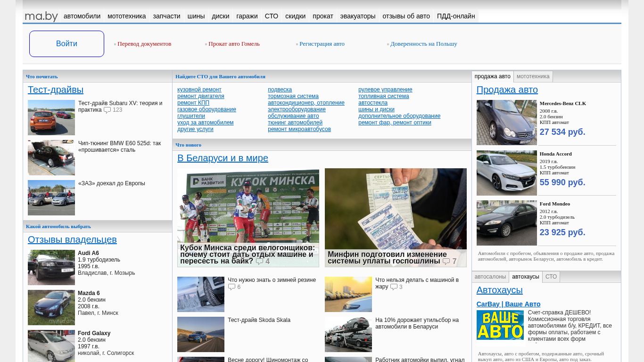Open the Тест-драйвы section heading
This screenshot has width=644, height=362.
click(x=56, y=90)
